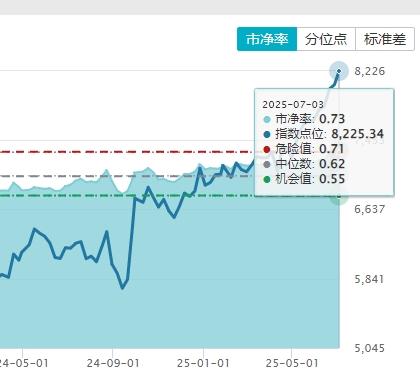
Task: Click the red 危险值 legend dot
Action: pos(267,149)
